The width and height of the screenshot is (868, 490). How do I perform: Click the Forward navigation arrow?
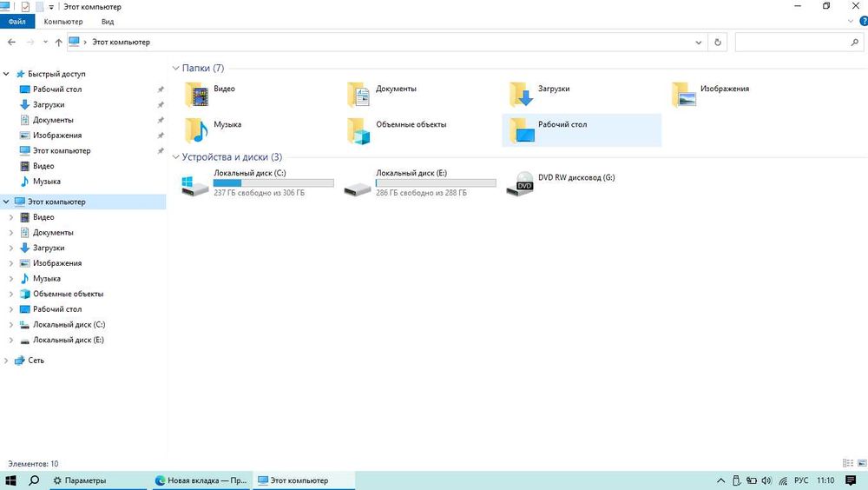click(x=30, y=42)
